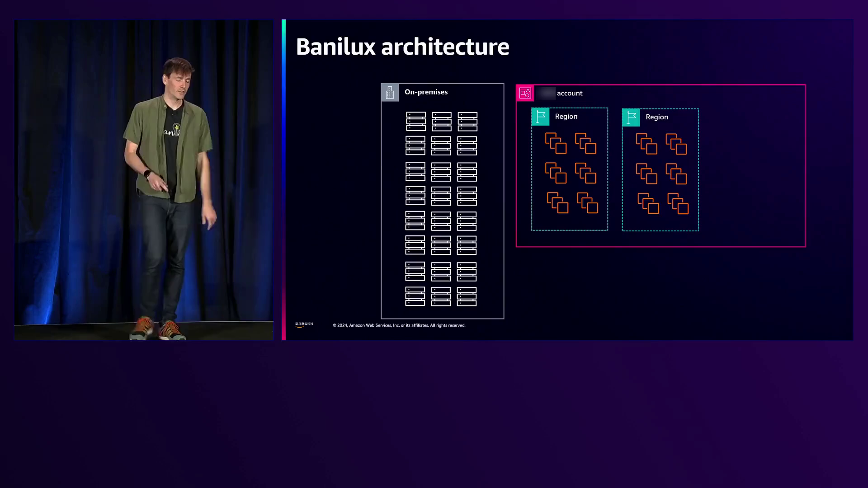This screenshot has height=488, width=868.
Task: Click the second Region flag icon
Action: coord(631,117)
